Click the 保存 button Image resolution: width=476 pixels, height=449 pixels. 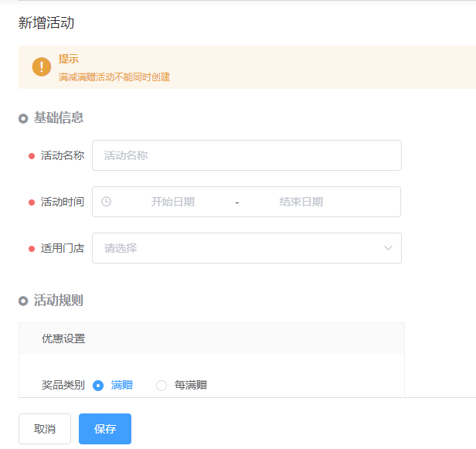(105, 429)
